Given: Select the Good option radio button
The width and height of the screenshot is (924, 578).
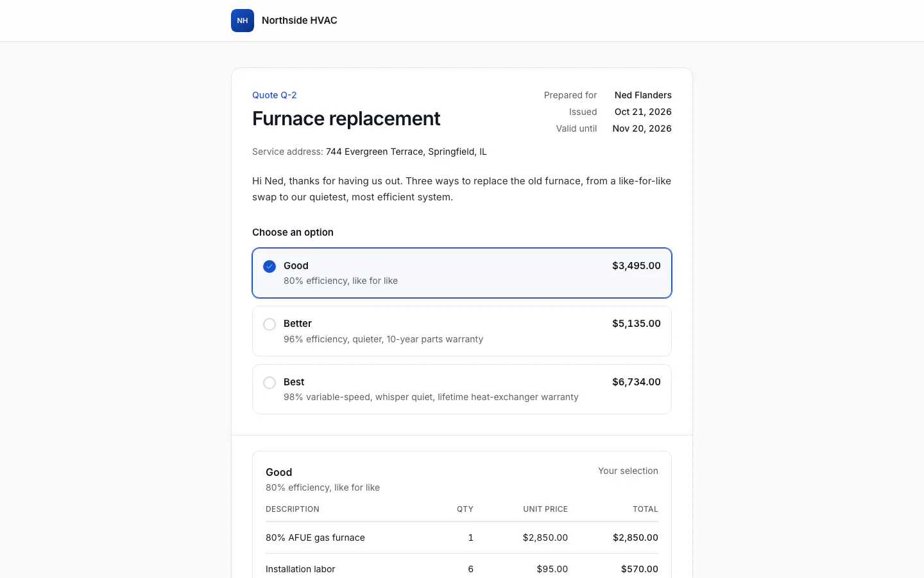Looking at the screenshot, I should (269, 266).
